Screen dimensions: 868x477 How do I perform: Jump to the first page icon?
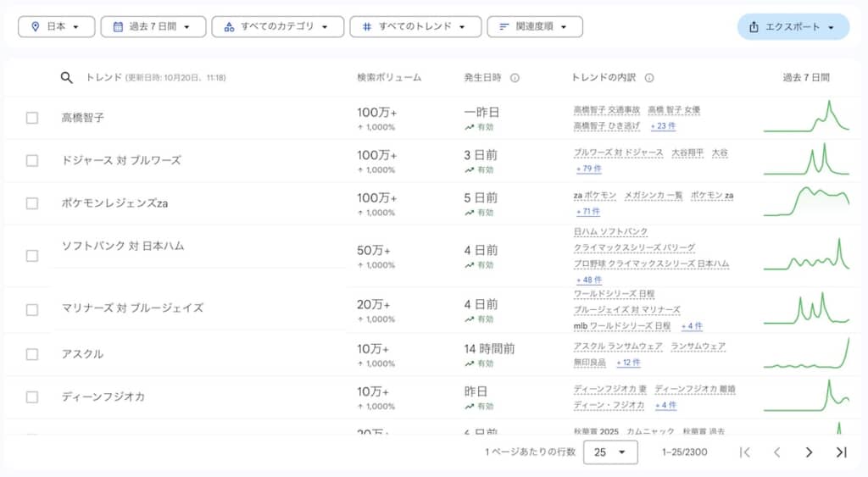coord(745,452)
